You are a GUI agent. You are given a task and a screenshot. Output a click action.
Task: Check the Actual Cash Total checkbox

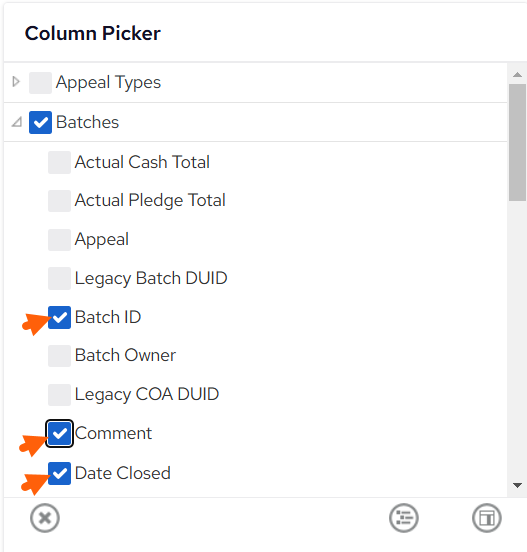point(59,162)
